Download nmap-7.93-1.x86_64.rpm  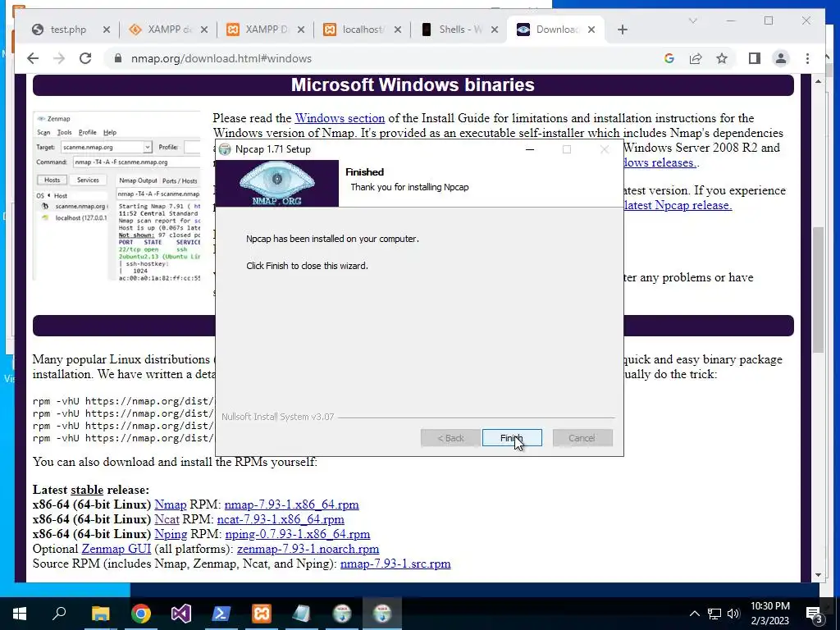coord(291,504)
